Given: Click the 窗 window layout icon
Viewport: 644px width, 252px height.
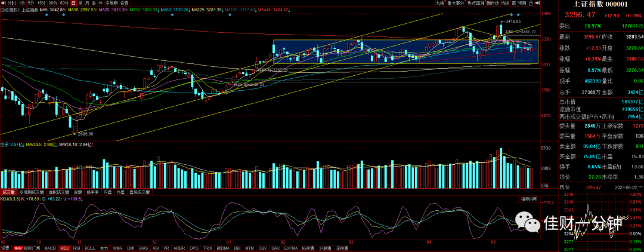Looking at the screenshot, I should click(514, 3).
